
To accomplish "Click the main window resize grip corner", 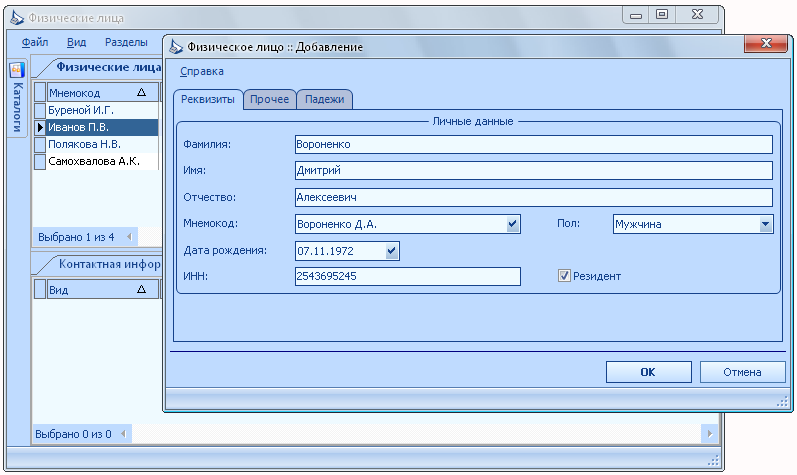I will 714,460.
